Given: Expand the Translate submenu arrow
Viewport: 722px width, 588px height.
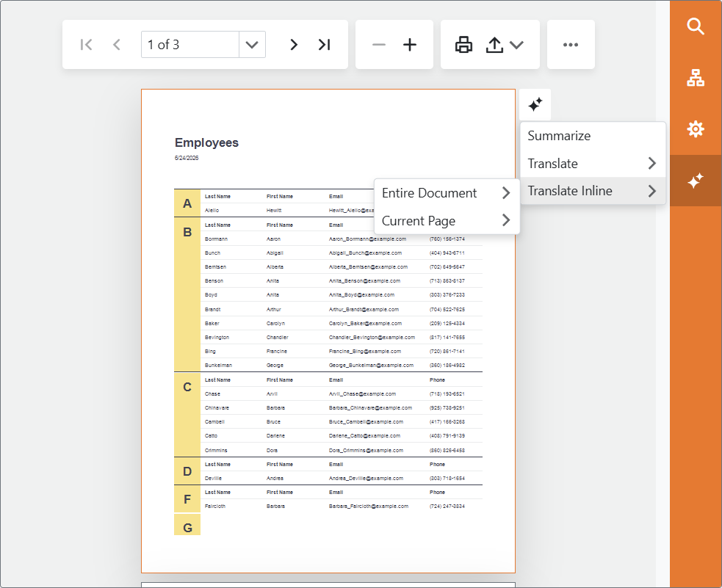Looking at the screenshot, I should [652, 163].
